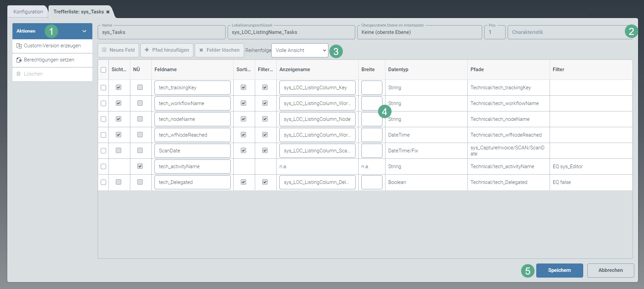Switch to the Konfiguration tab
Image resolution: width=644 pixels, height=289 pixels.
(28, 12)
